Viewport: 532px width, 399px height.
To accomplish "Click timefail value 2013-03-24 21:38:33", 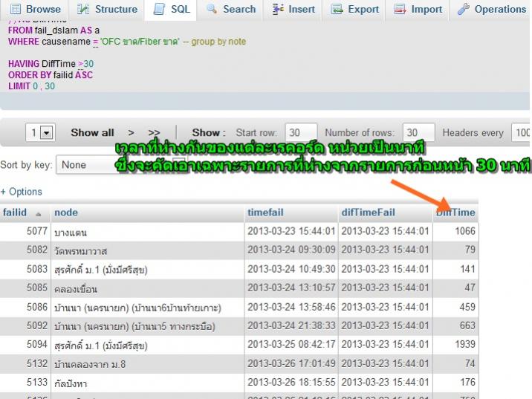I will point(291,325).
